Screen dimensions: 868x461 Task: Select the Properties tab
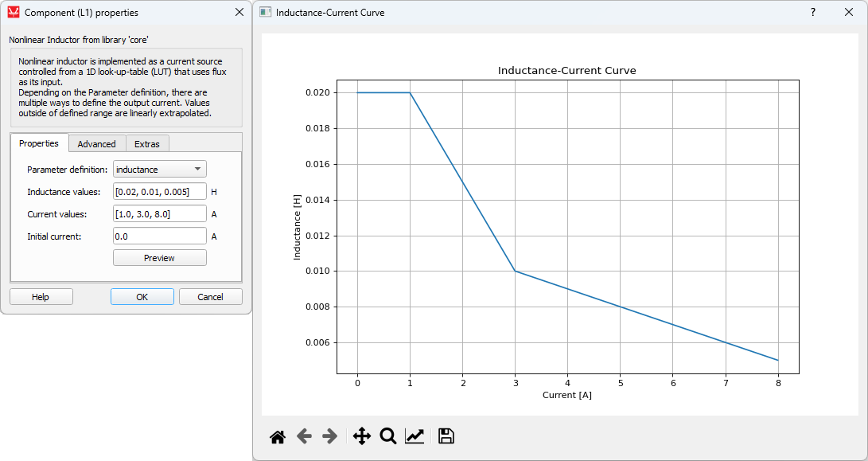point(39,143)
